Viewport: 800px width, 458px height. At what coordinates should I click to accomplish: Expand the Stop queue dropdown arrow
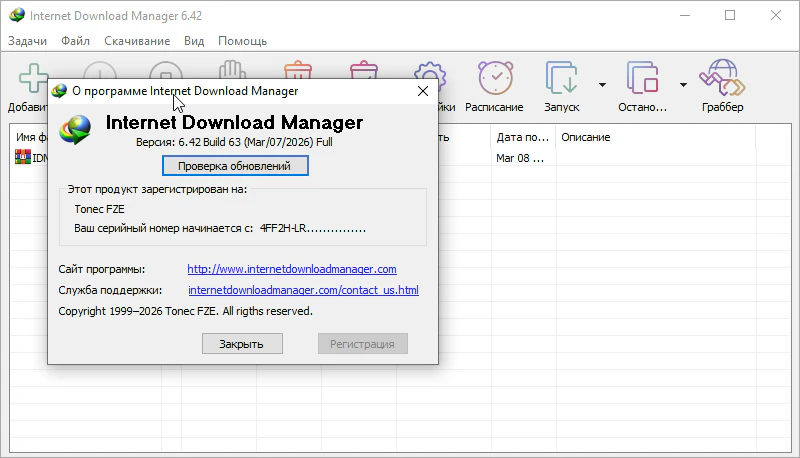(683, 84)
